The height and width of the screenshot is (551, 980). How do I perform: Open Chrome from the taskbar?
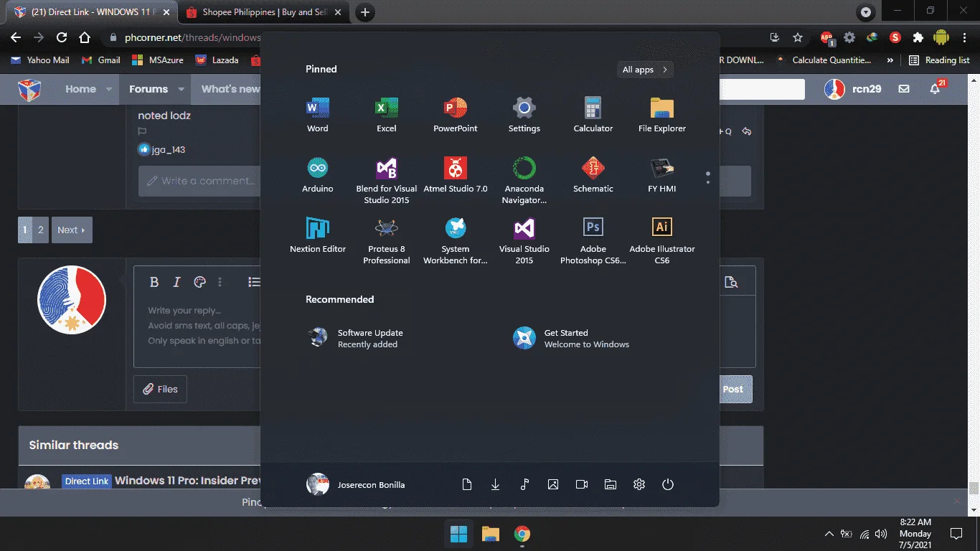point(522,534)
